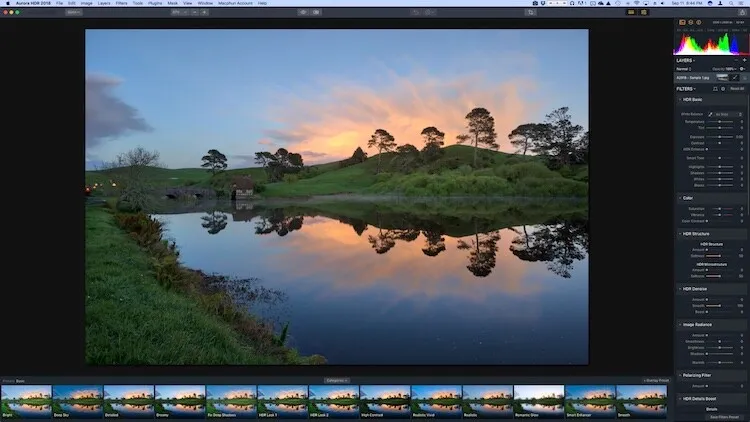750x422 pixels.
Task: Collapse the Color filter section
Action: (x=688, y=198)
